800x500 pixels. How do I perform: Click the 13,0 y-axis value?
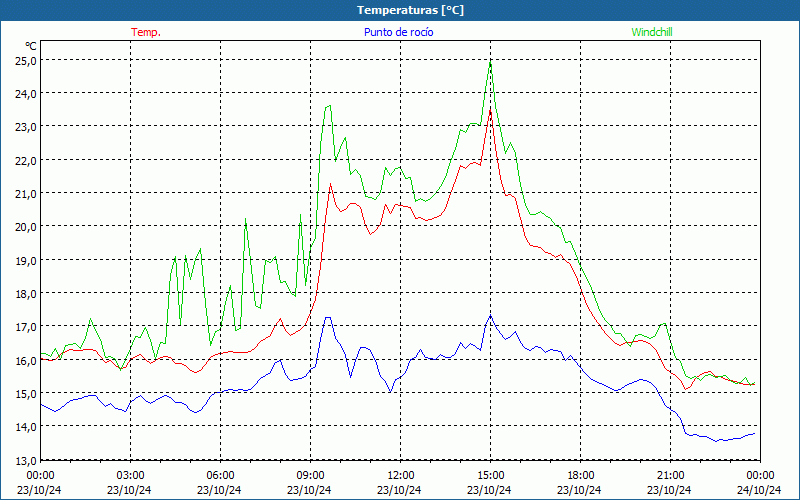[x=25, y=461]
